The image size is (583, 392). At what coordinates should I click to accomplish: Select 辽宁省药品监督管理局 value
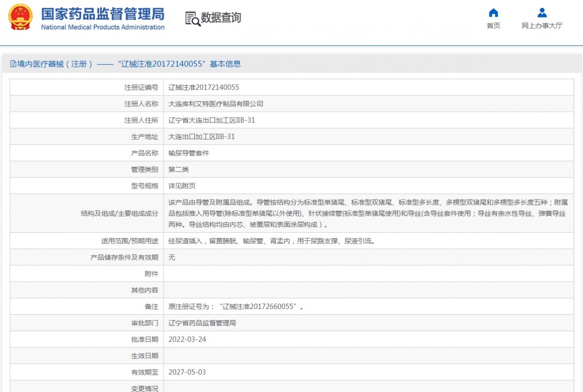coord(202,323)
